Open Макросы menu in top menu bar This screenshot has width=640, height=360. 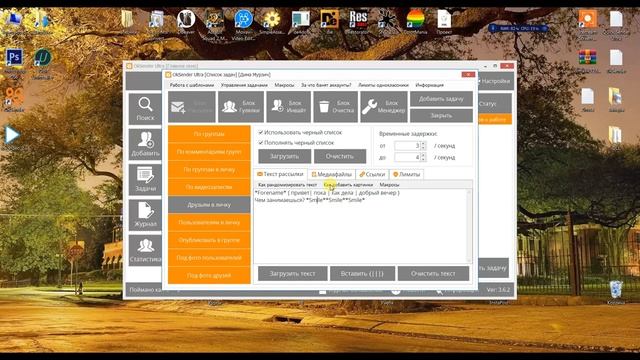pyautogui.click(x=284, y=85)
